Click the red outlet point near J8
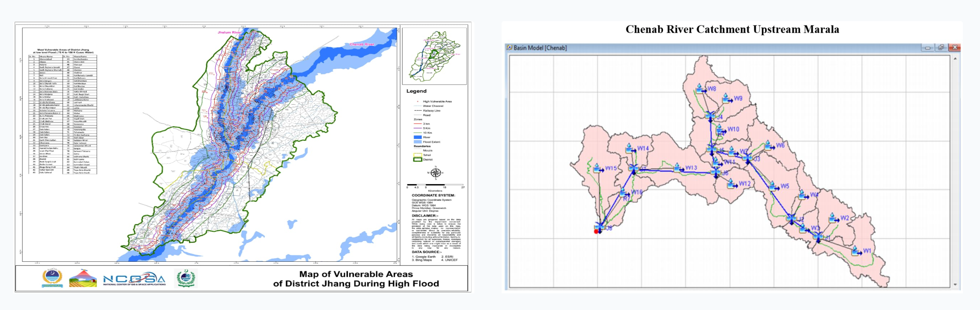The image size is (980, 310). pyautogui.click(x=596, y=231)
